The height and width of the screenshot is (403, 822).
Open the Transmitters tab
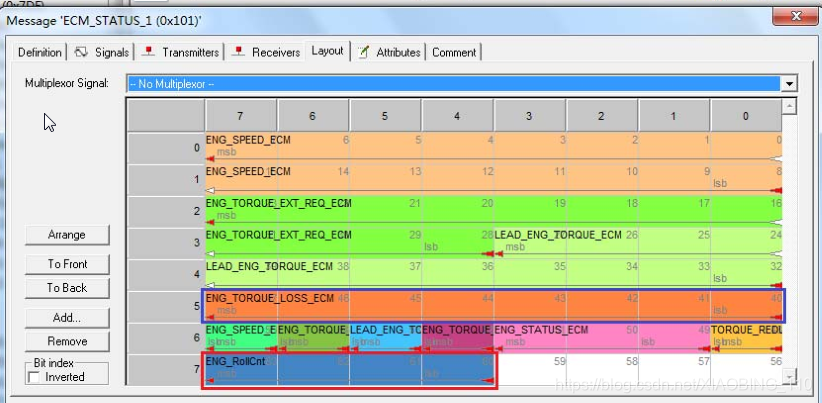coord(182,52)
